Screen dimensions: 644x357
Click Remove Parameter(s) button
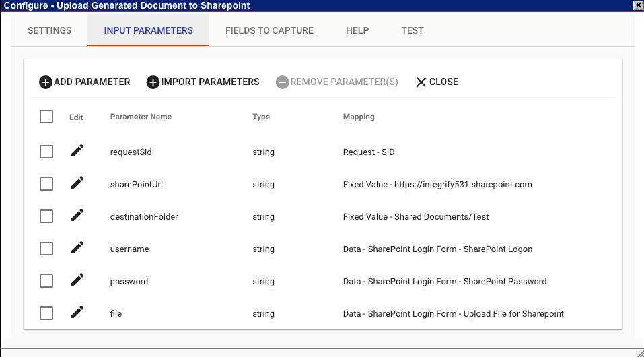tap(337, 82)
